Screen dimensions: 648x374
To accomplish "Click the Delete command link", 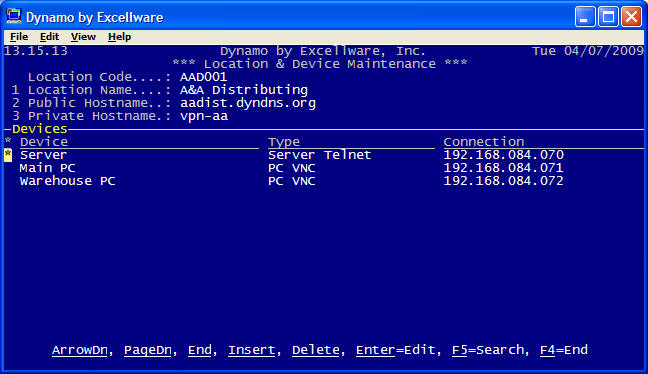I will pos(316,350).
